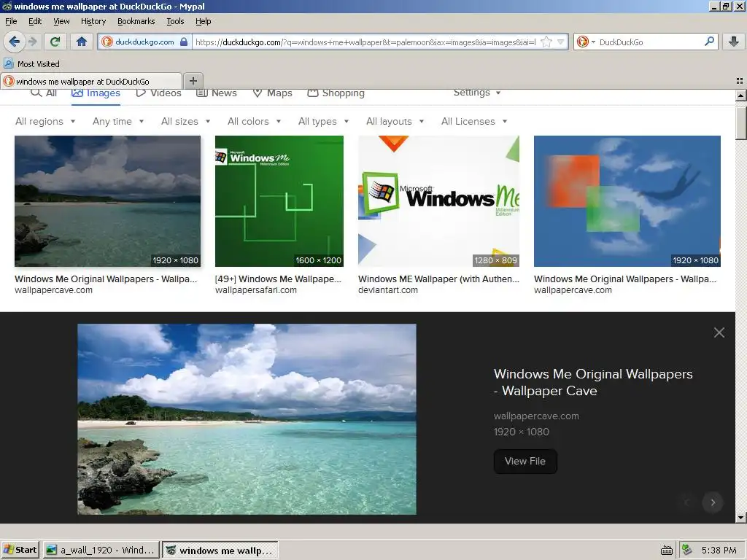Click the tab groups grid icon
747x560 pixels.
740,81
